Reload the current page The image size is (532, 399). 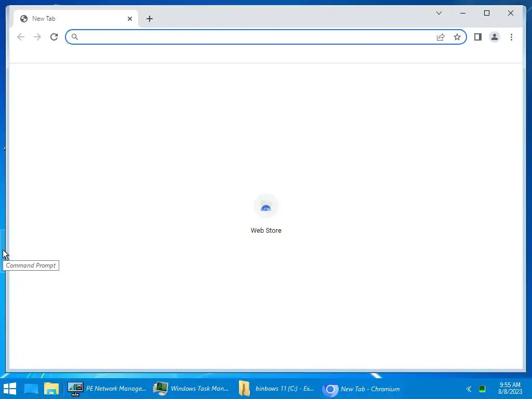click(x=54, y=37)
